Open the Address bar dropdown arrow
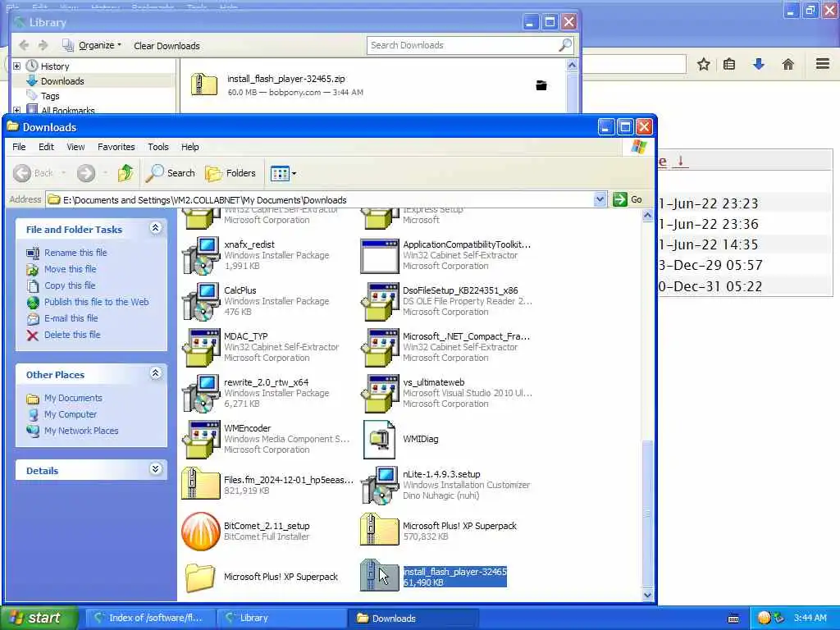This screenshot has width=840, height=630. (x=600, y=199)
